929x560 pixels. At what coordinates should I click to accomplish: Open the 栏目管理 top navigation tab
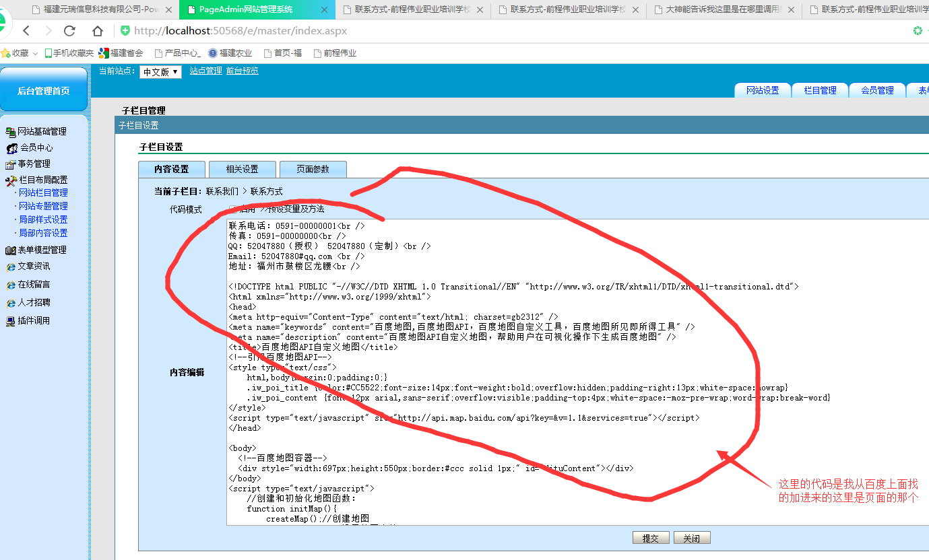tap(820, 90)
